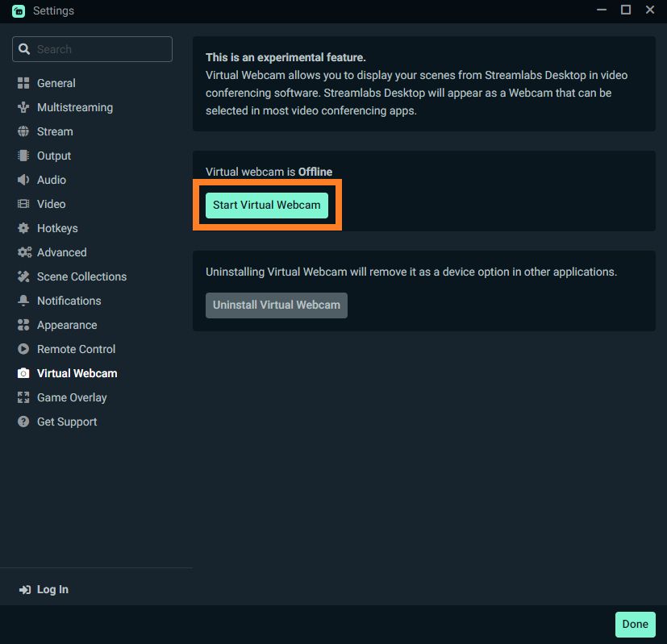Image resolution: width=667 pixels, height=644 pixels.
Task: Click the "Settings" window title text
Action: pos(53,11)
